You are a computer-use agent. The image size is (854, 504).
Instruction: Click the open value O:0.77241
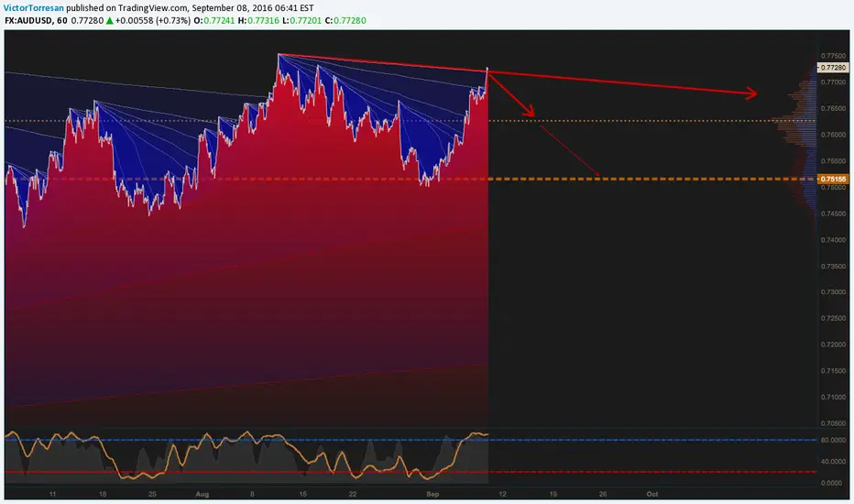tap(214, 21)
